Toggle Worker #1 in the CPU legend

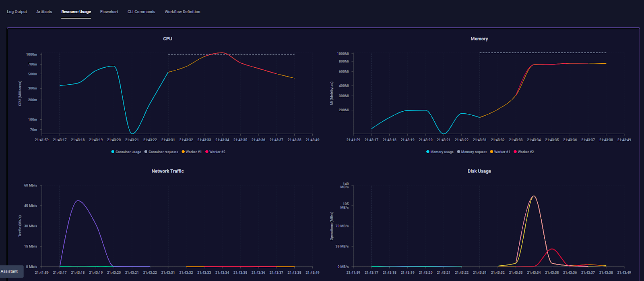192,152
